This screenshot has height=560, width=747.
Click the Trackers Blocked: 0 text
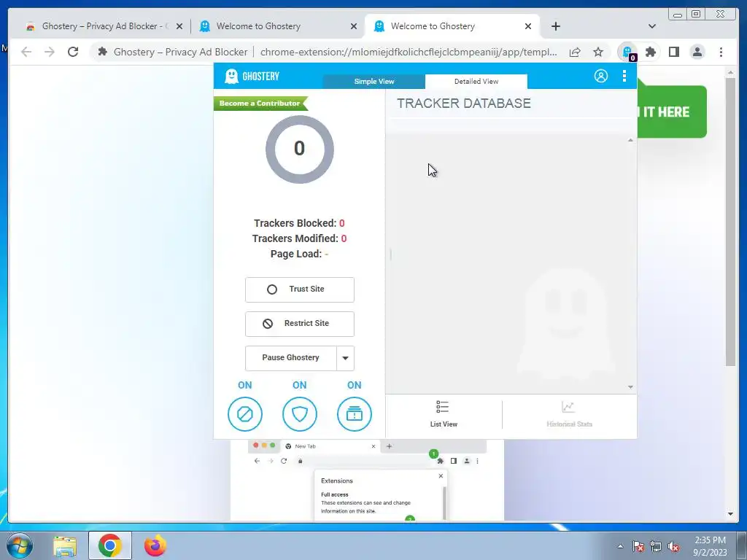pos(299,223)
